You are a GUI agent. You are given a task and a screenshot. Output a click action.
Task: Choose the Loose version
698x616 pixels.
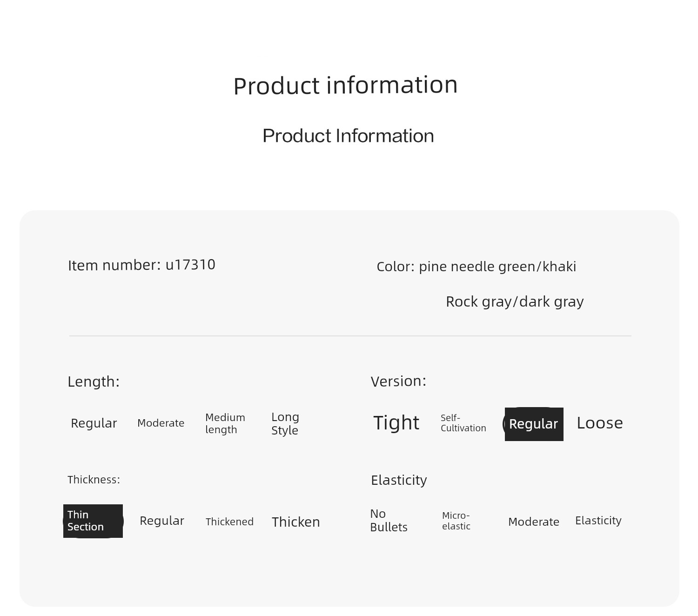pos(600,423)
